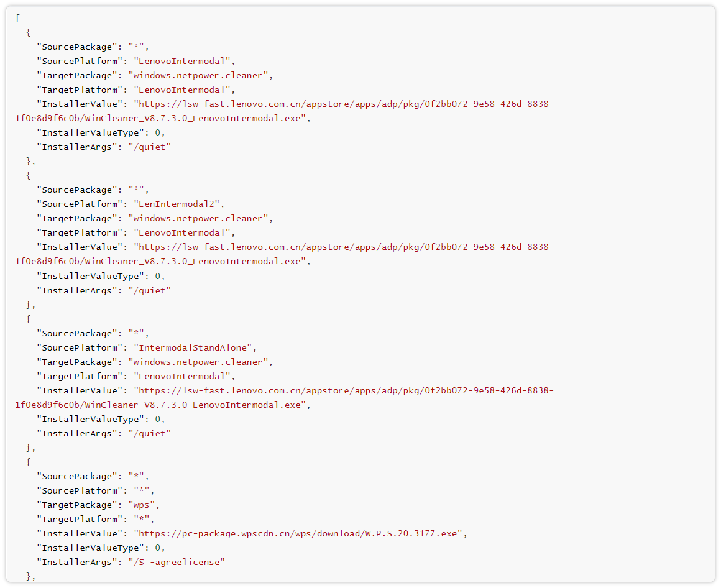Image resolution: width=721 pixels, height=588 pixels.
Task: Click the "/S -agreelicense" InstallerArgs value
Action: pos(177,562)
